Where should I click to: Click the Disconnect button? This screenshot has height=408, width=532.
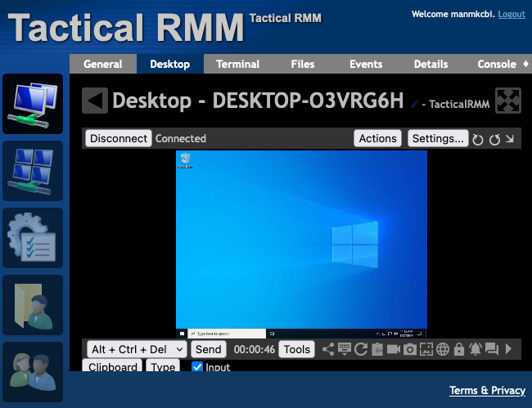(119, 138)
